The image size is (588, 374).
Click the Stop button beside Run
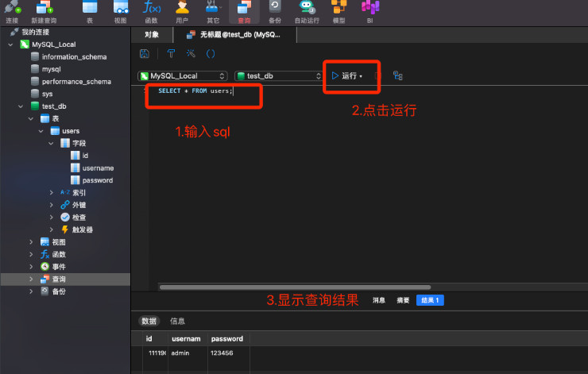click(377, 76)
